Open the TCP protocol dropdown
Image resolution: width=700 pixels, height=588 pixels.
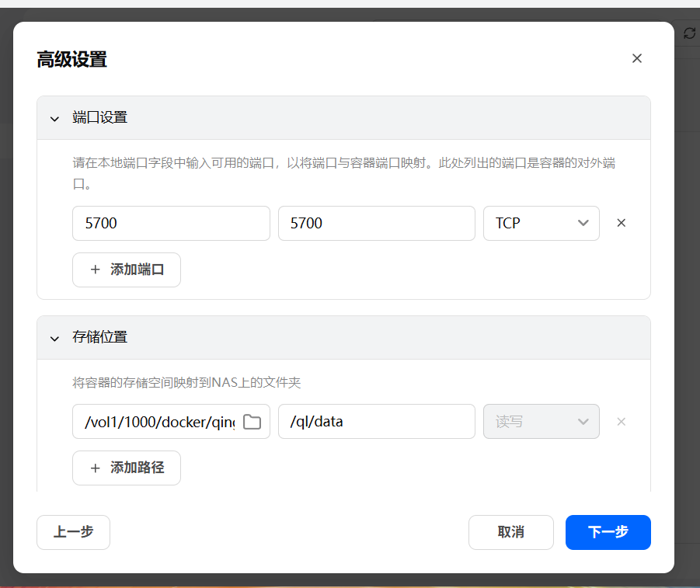(542, 224)
